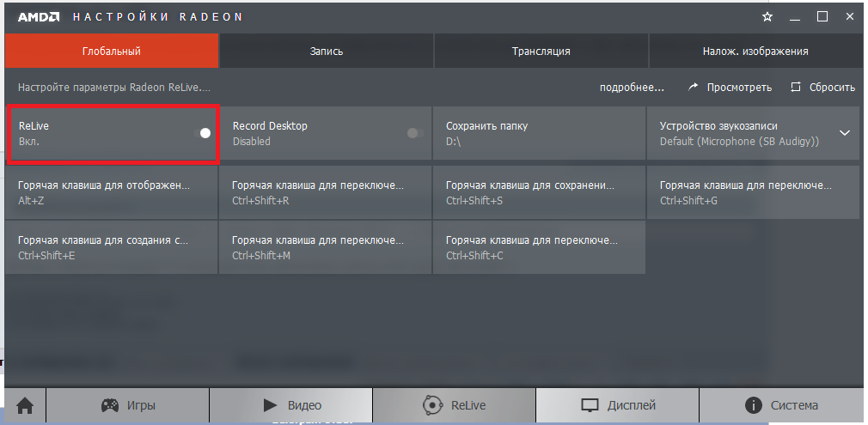Click the Дисплей label in bottom bar
This screenshot has width=868, height=425.
tap(632, 405)
